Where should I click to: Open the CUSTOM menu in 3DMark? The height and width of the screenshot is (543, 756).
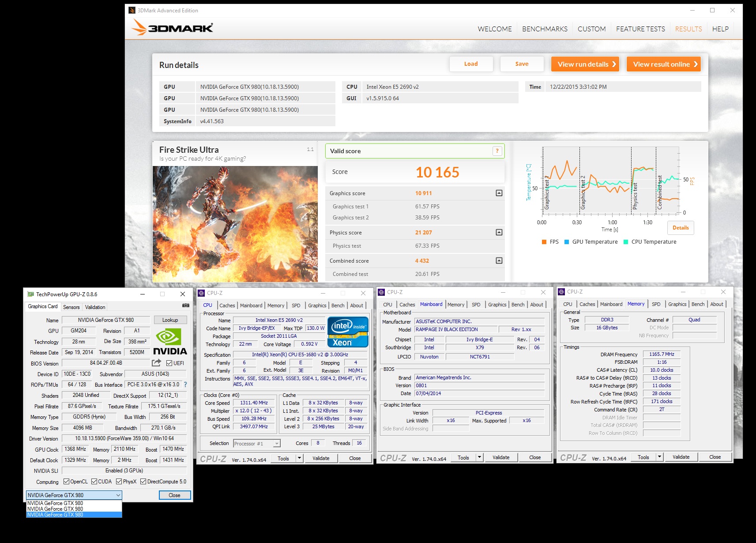tap(591, 29)
